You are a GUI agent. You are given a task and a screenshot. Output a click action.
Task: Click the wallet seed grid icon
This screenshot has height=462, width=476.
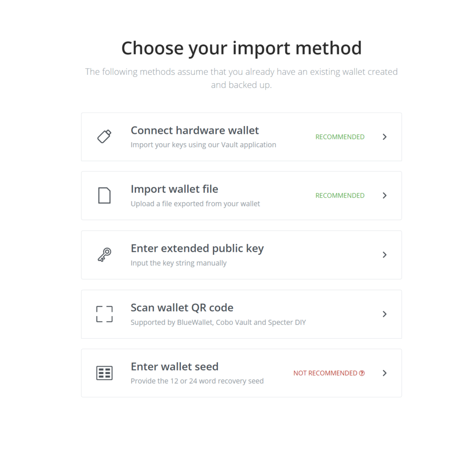point(105,373)
